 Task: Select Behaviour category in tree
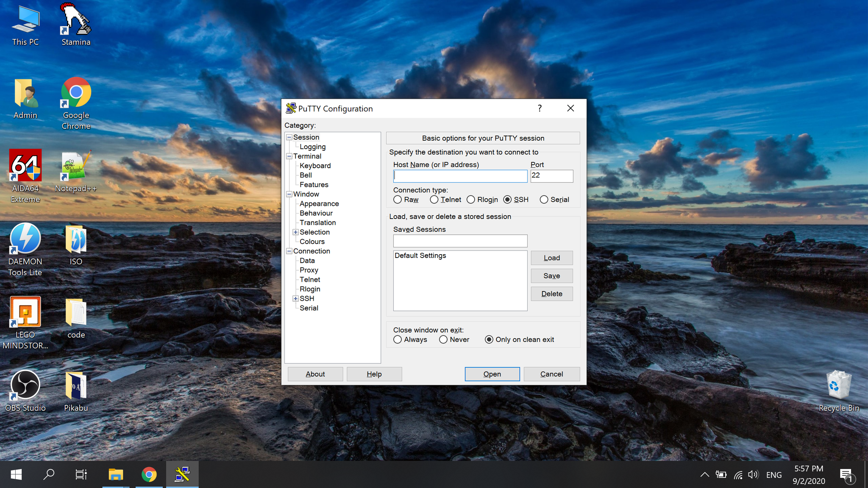(x=316, y=213)
